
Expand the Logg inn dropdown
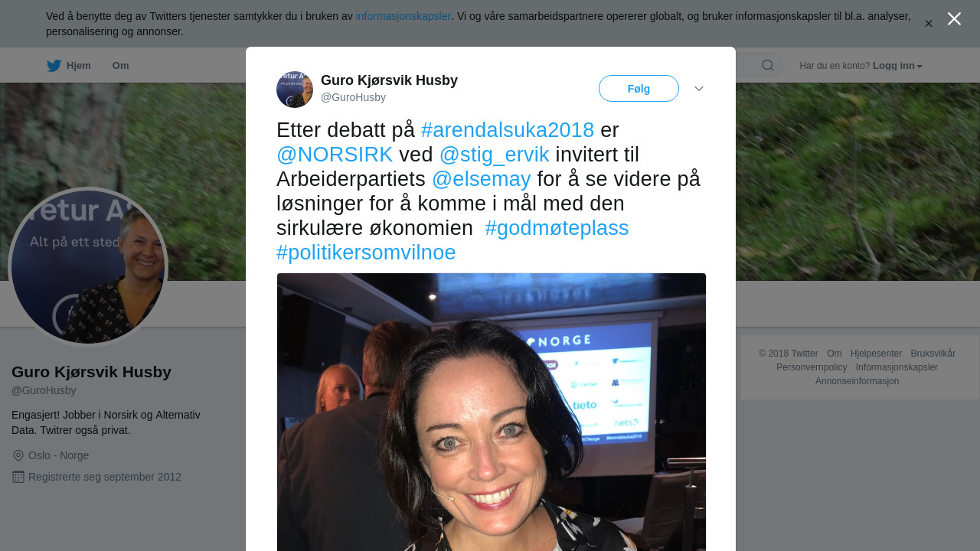click(897, 66)
